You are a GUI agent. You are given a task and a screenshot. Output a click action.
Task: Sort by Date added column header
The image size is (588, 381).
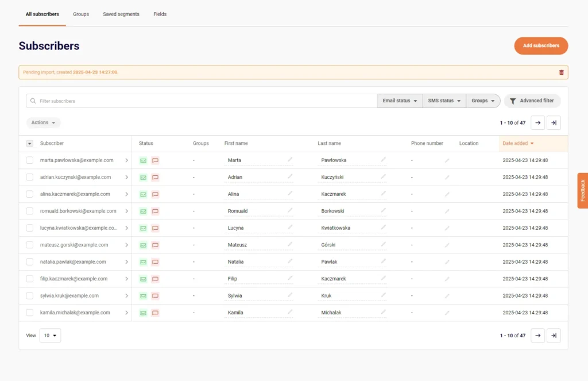coord(518,144)
